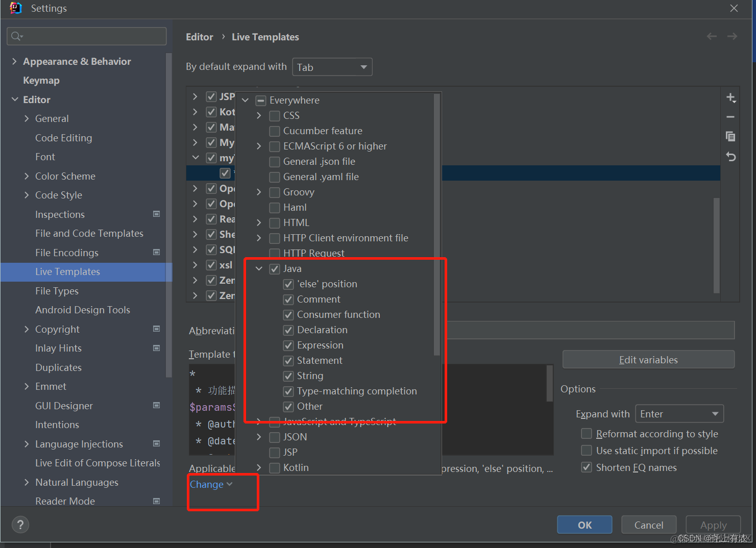Uncheck the Consumer function checkbox
This screenshot has height=548, width=756.
[x=288, y=315]
